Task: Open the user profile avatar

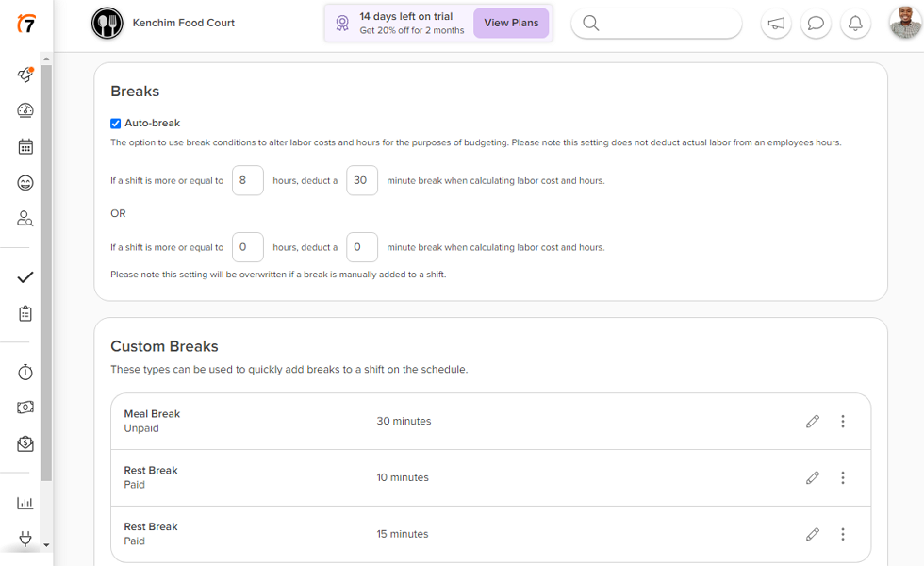Action: pos(906,23)
